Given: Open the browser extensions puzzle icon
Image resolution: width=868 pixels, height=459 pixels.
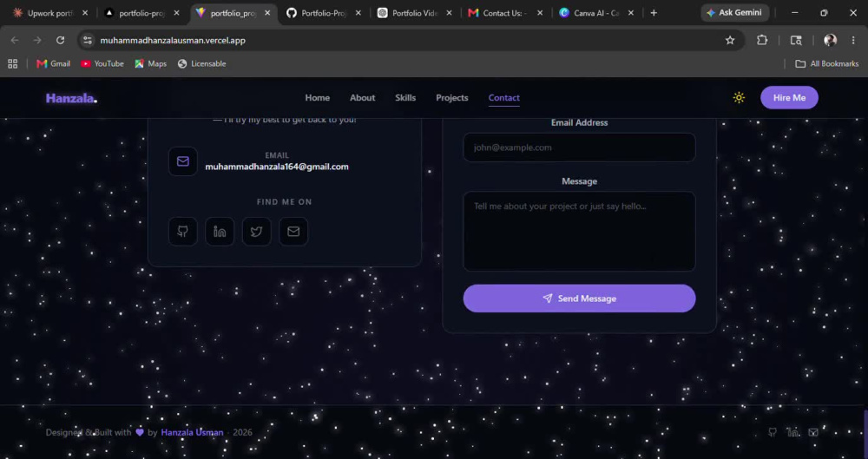Looking at the screenshot, I should [x=762, y=40].
